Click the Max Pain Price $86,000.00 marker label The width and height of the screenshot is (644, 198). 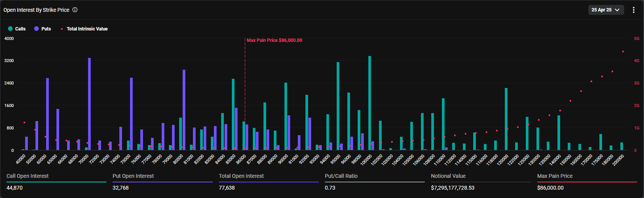[x=275, y=40]
